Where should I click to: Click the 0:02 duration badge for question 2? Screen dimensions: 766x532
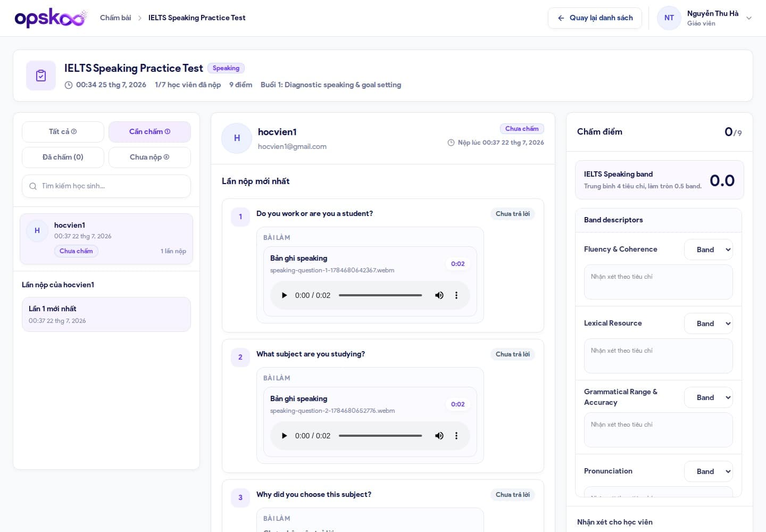[x=458, y=404]
